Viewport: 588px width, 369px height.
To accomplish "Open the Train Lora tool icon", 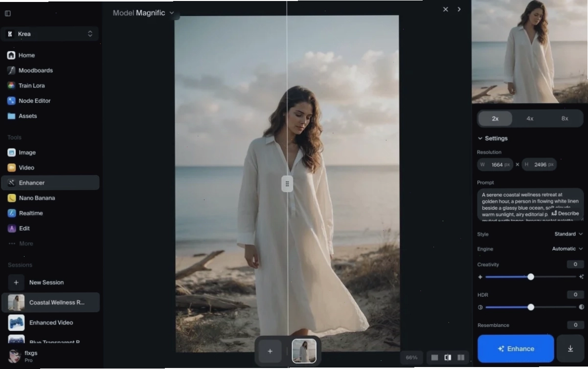I will tap(11, 86).
